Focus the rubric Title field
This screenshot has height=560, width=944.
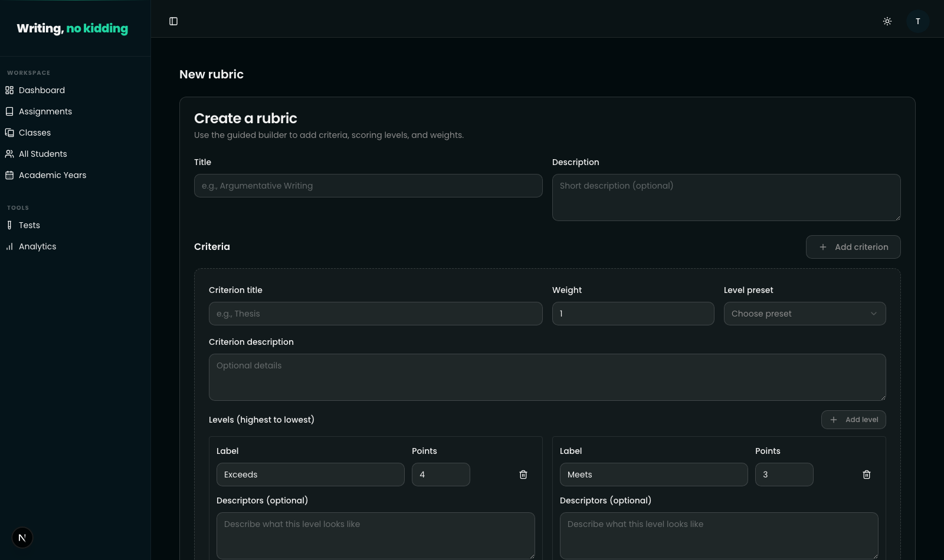(368, 186)
